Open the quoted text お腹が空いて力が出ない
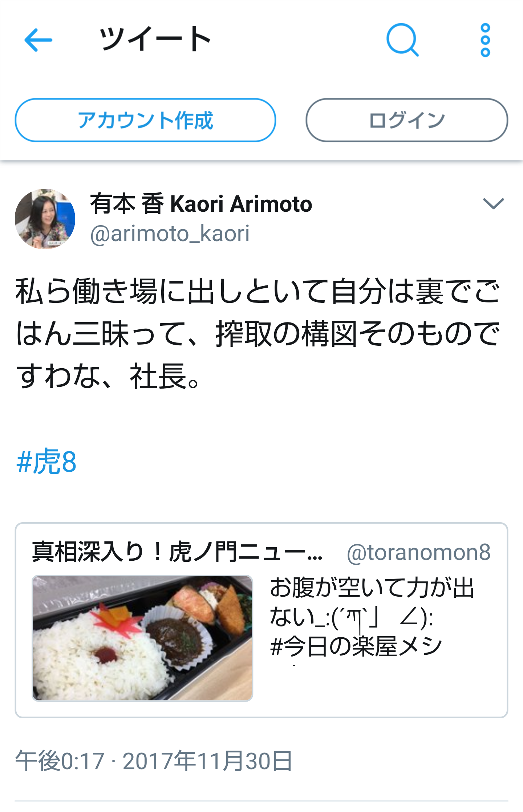This screenshot has height=812, width=523. 372,602
